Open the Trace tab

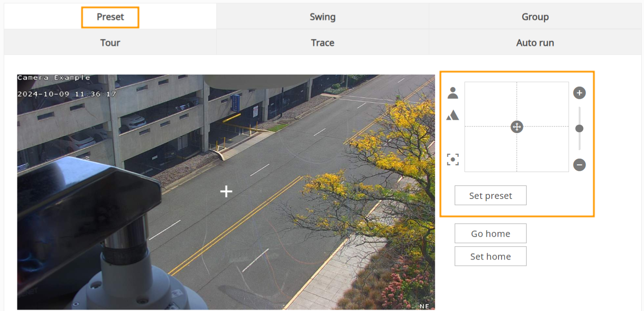tap(322, 43)
